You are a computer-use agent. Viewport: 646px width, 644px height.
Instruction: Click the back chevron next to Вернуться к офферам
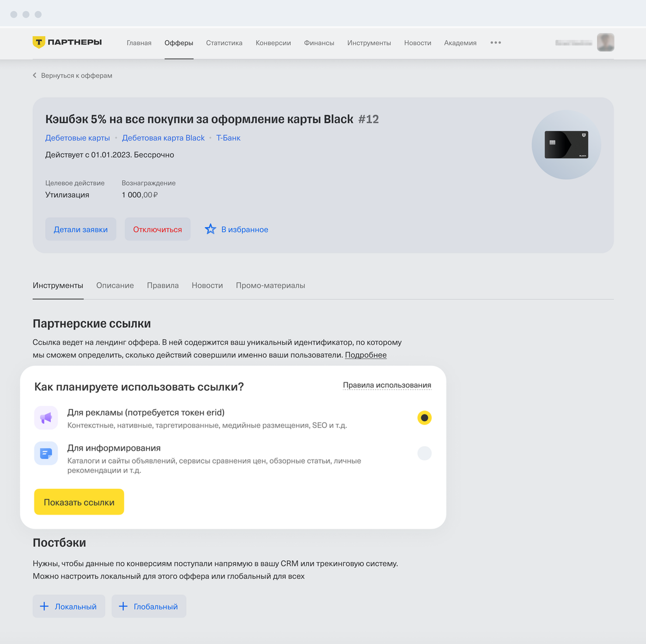35,76
